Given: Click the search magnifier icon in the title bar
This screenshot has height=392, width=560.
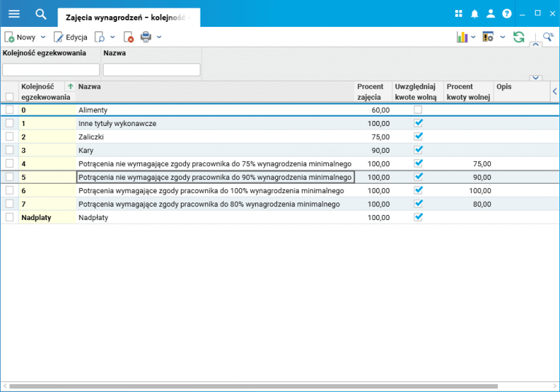Looking at the screenshot, I should (41, 14).
